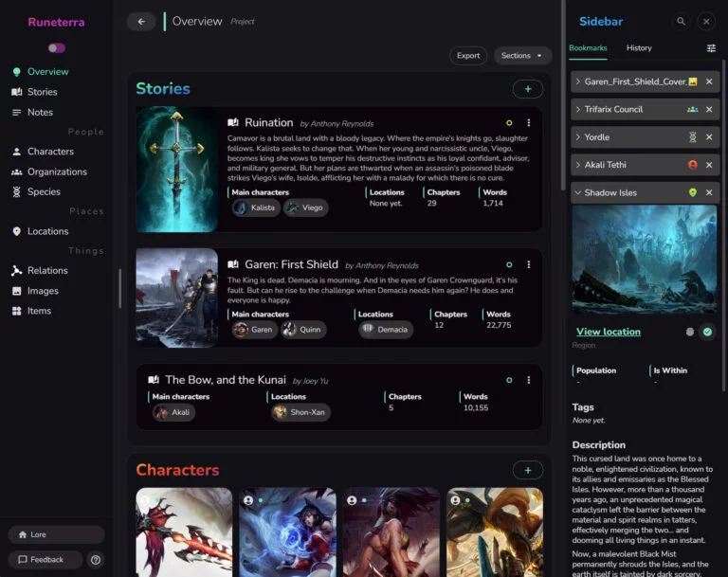Screen dimensions: 728x577
Task: Open Items in the left navigation
Action: (x=39, y=311)
